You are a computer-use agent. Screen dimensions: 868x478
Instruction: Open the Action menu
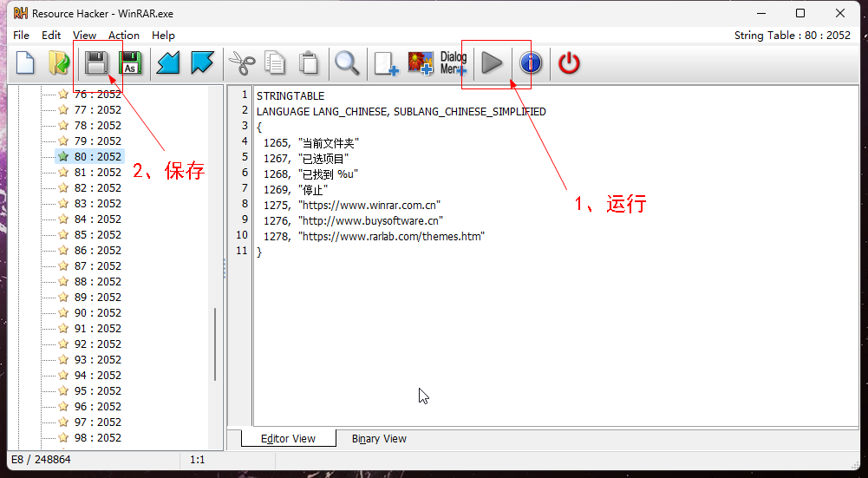tap(124, 35)
